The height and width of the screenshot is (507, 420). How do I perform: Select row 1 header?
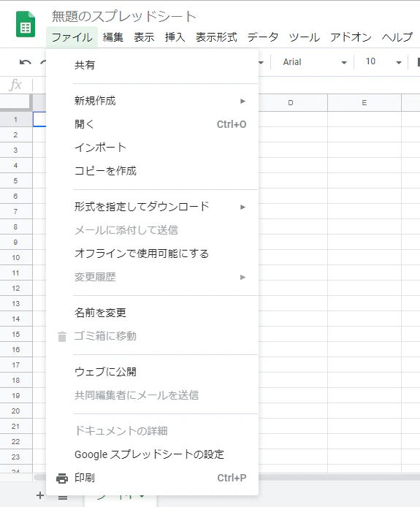coord(16,120)
